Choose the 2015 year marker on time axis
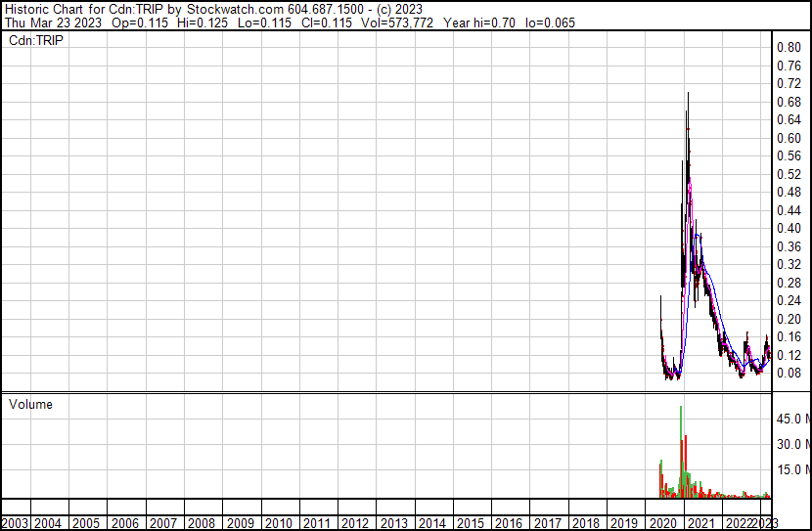This screenshot has height=531, width=812. pyautogui.click(x=471, y=523)
